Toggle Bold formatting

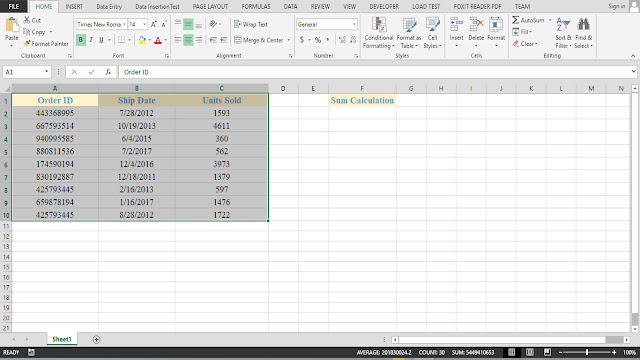pos(81,40)
